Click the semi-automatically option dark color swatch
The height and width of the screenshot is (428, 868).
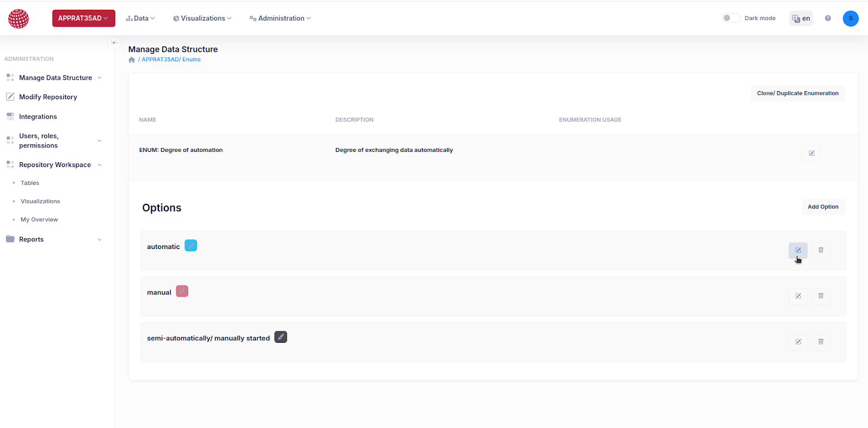[x=280, y=337]
